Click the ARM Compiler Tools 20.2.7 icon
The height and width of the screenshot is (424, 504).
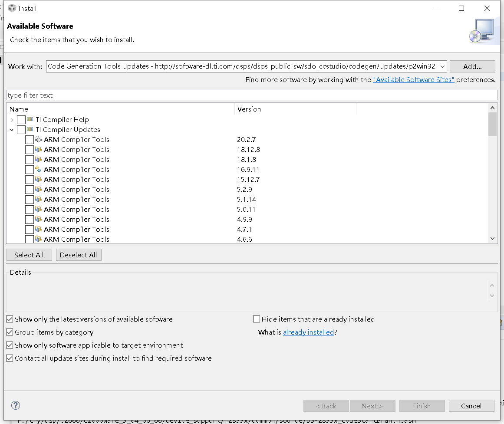(38, 139)
